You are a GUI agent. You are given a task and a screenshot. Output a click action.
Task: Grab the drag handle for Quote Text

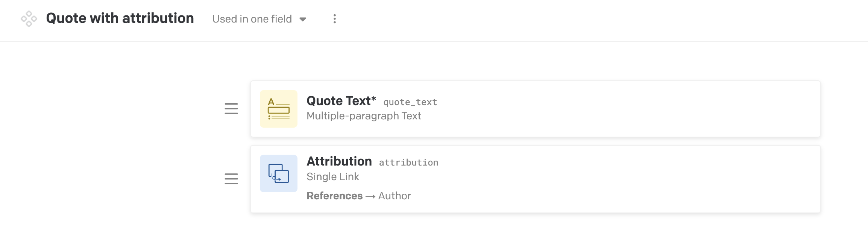pos(231,109)
